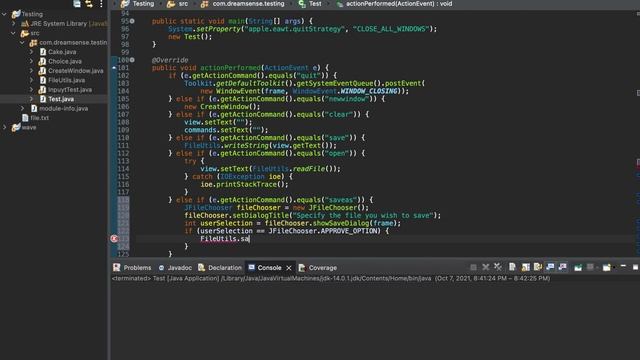Switch to the Declaration tab
This screenshot has width=640, height=360.
pyautogui.click(x=220, y=268)
